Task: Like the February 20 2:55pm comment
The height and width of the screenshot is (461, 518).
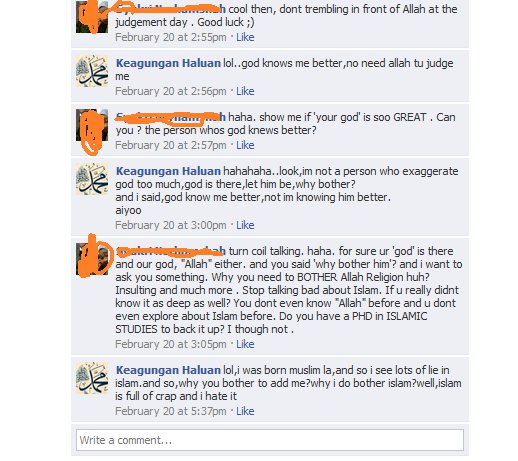Action: point(245,37)
